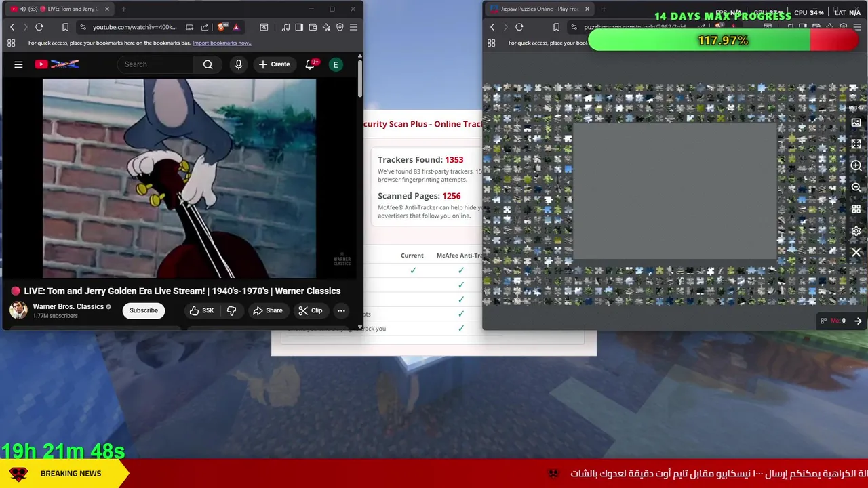Click the empty jigsaw assembly board
This screenshot has height=488, width=868.
coord(675,190)
